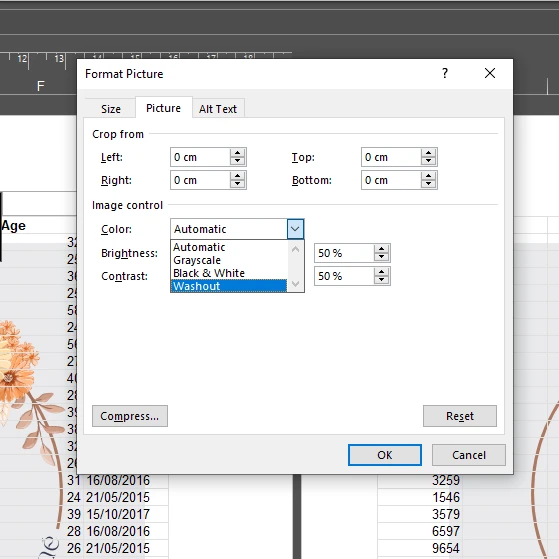
Task: Increase the Right crop value
Action: [x=237, y=176]
